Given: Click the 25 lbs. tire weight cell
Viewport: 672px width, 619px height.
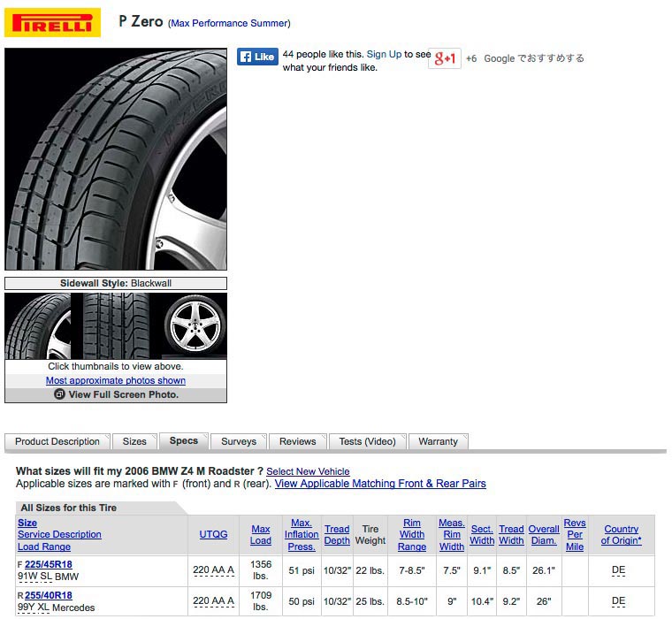Looking at the screenshot, I should click(370, 601).
